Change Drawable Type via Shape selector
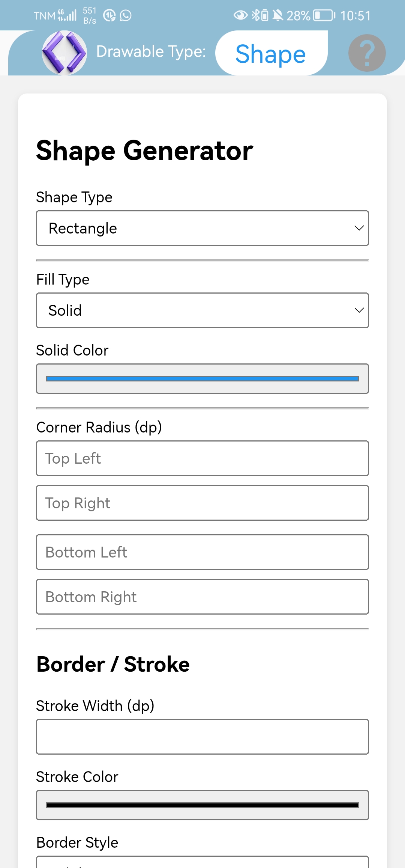This screenshot has height=868, width=405. coord(271,54)
